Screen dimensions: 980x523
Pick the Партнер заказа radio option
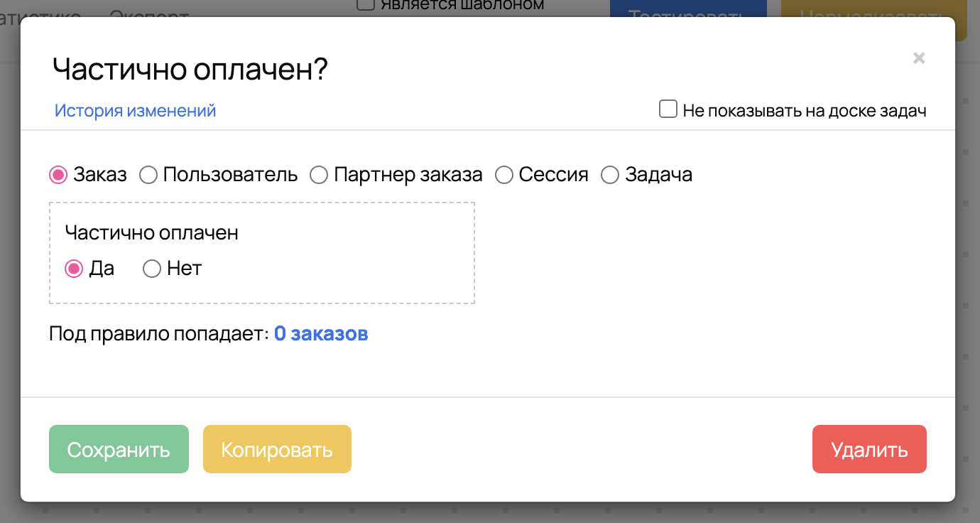[319, 175]
